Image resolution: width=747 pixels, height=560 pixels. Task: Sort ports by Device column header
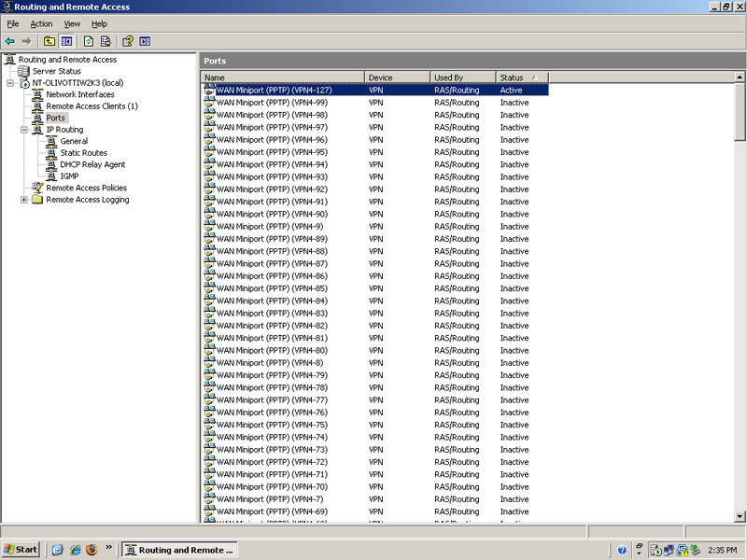(x=398, y=77)
